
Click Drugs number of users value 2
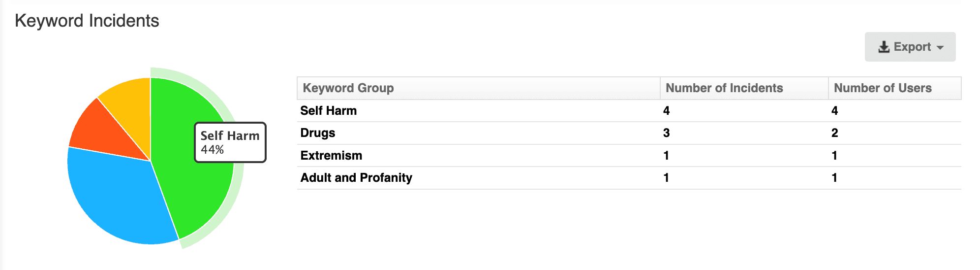coord(834,133)
